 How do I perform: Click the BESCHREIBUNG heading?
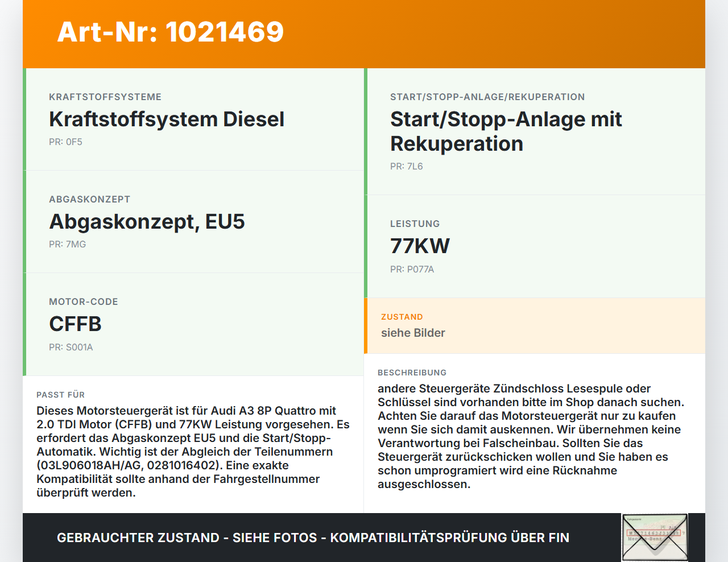(x=412, y=373)
